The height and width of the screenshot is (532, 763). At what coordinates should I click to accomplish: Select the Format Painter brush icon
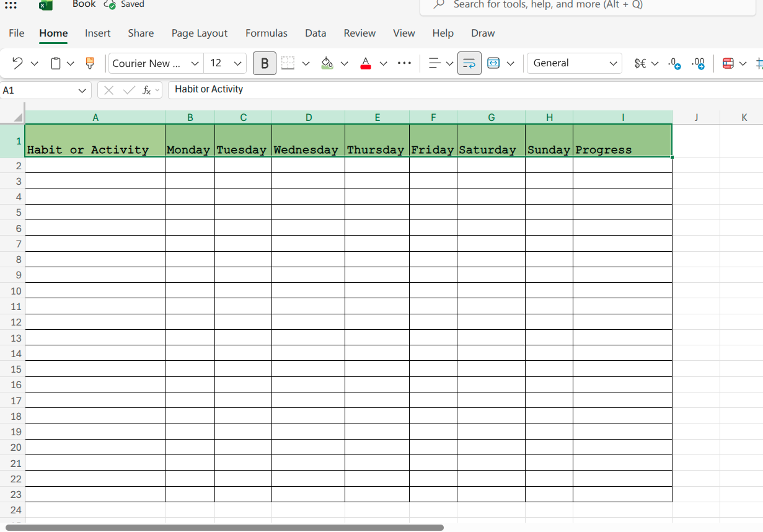coord(90,63)
